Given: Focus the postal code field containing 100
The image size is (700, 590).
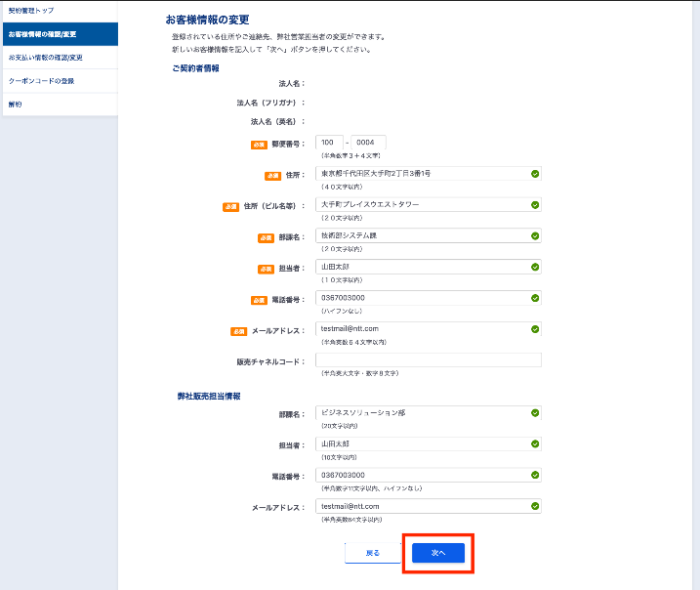Looking at the screenshot, I should coord(329,143).
